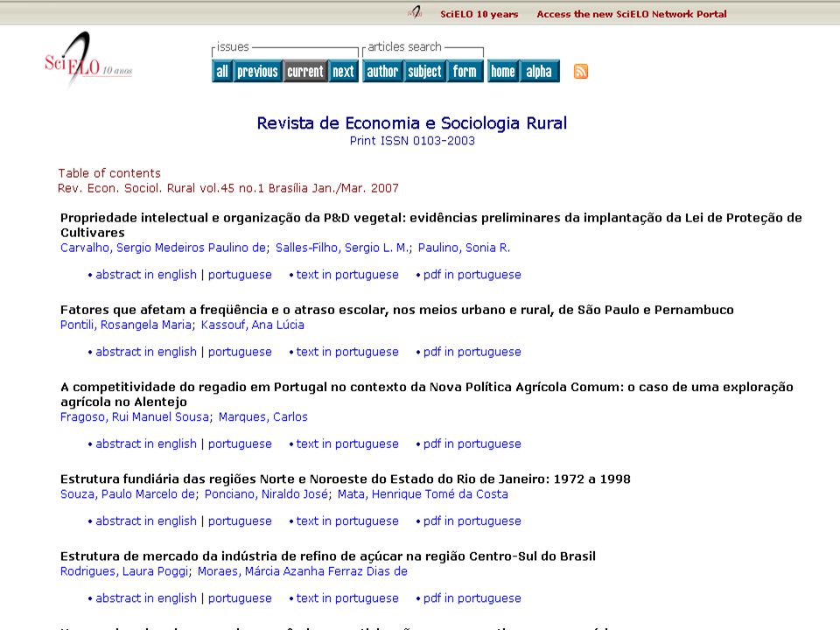Click the Fatores que afetam a freqüência title
Viewport: 840px width, 630px height.
[397, 310]
